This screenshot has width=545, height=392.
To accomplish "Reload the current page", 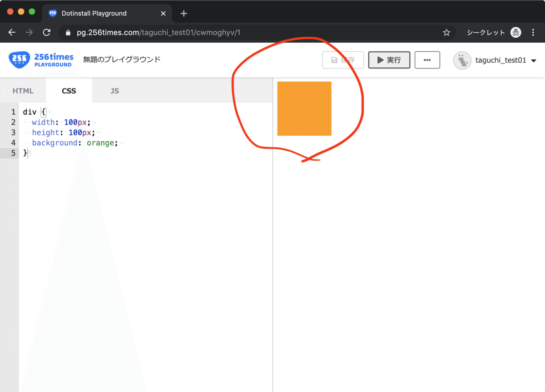I will click(46, 33).
